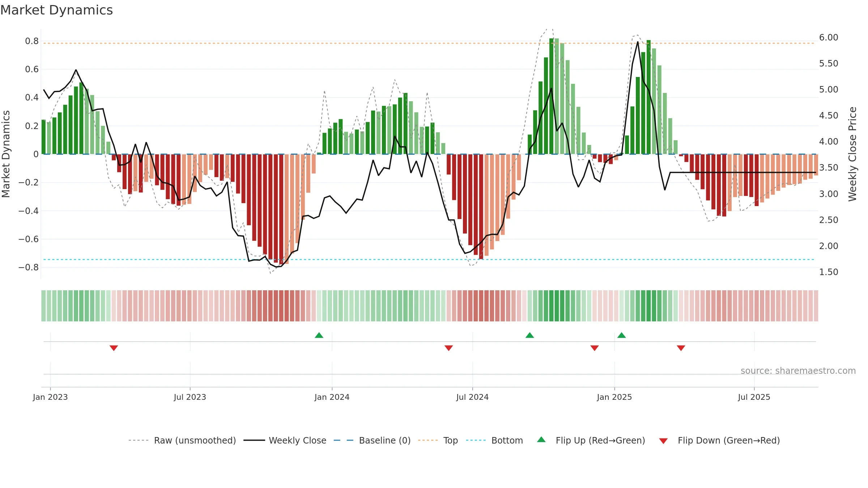Click the Jul 2025 axis label
Image resolution: width=868 pixels, height=488 pixels.
coord(754,397)
